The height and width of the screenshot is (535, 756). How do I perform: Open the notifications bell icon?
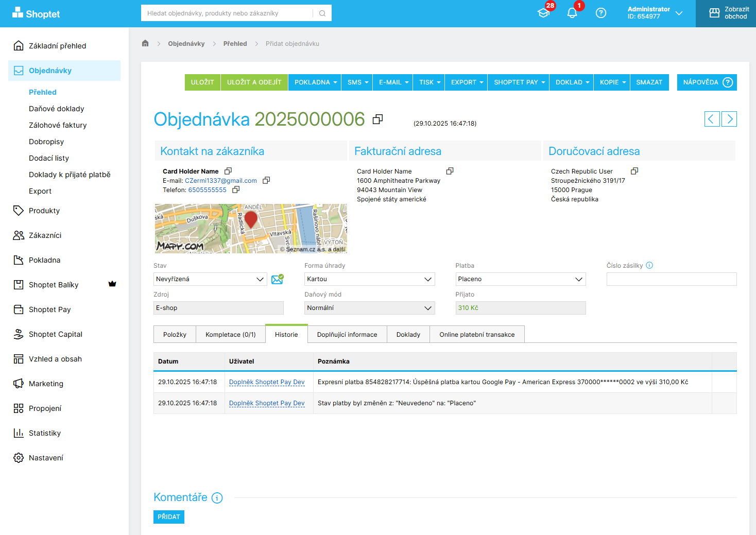tap(572, 13)
